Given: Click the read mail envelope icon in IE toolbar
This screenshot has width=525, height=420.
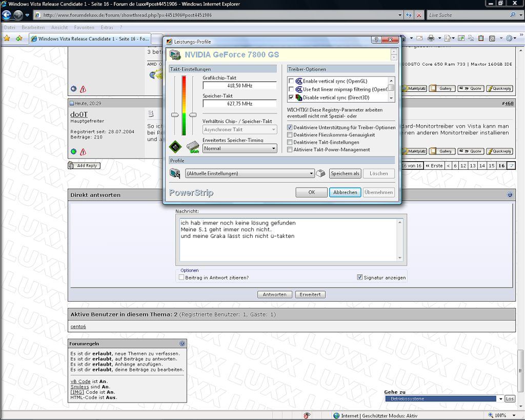Looking at the screenshot, I should [x=419, y=38].
